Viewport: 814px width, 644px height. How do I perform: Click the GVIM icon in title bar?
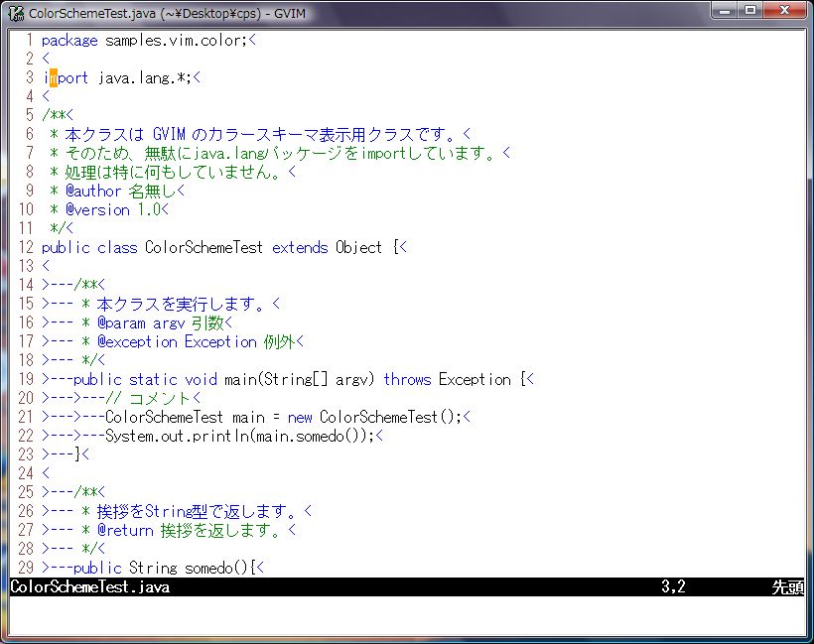point(16,13)
